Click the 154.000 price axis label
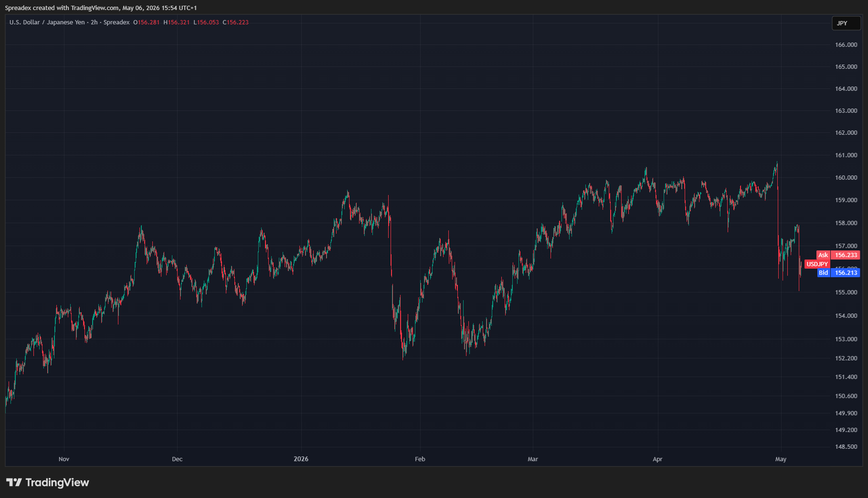 coord(846,316)
